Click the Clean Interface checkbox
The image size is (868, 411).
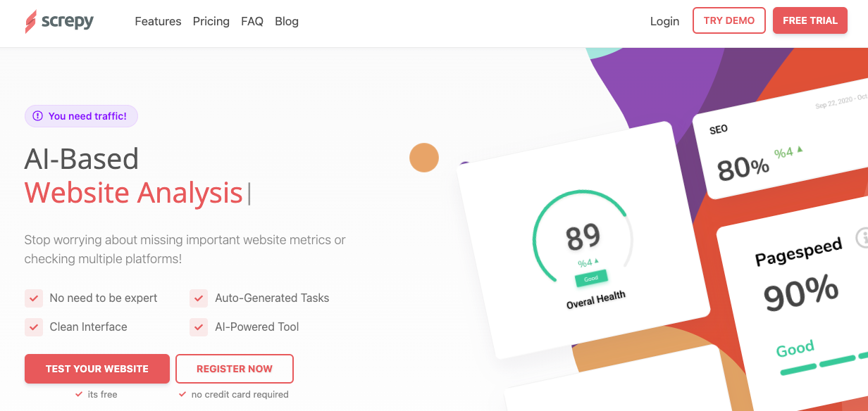click(x=34, y=327)
